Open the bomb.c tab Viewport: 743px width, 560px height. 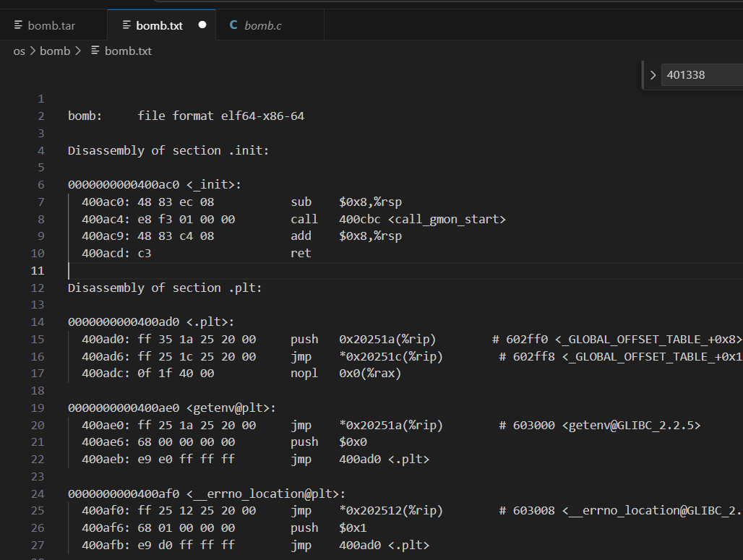[263, 25]
